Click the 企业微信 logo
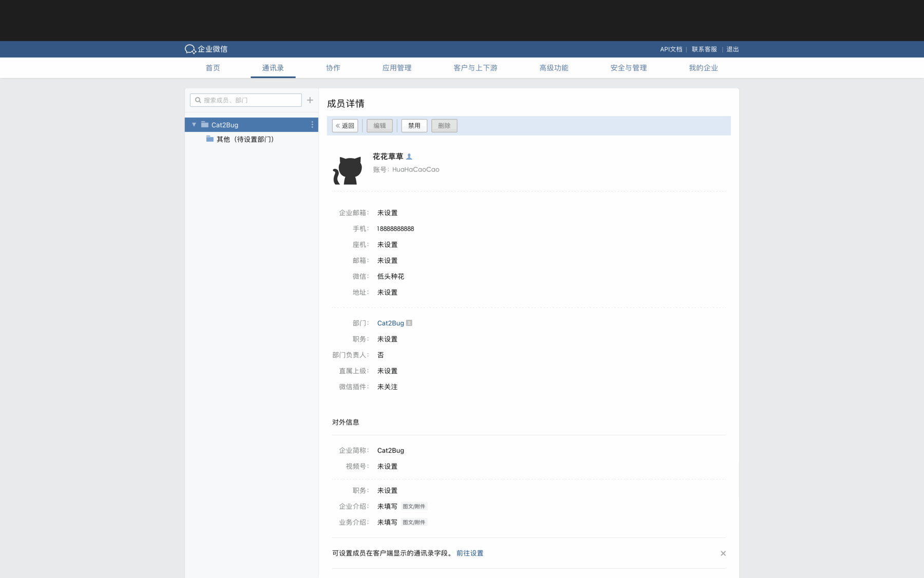924x578 pixels. click(x=206, y=49)
